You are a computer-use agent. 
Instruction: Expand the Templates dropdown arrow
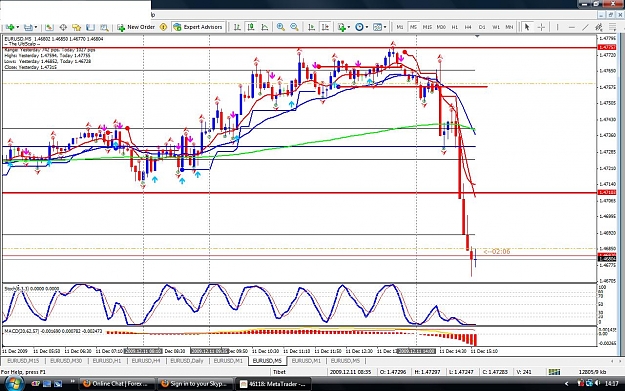pyautogui.click(x=385, y=27)
